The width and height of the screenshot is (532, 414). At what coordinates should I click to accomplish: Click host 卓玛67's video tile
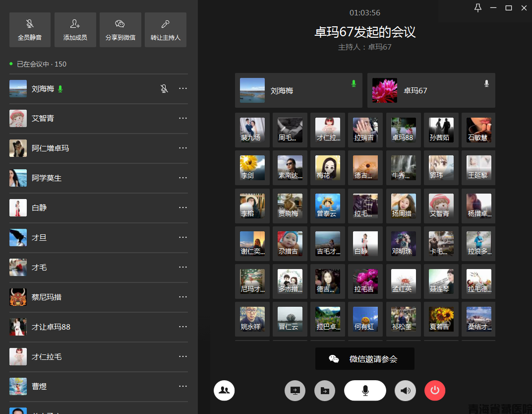click(x=431, y=90)
